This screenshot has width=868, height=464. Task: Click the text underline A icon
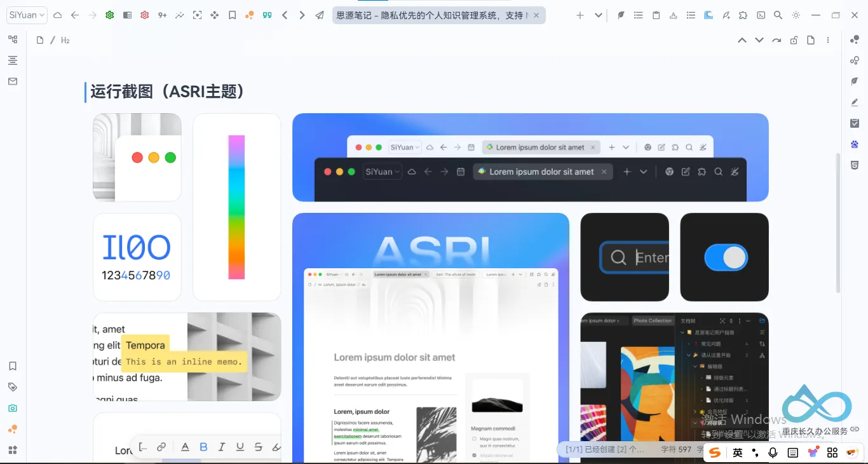point(674,15)
